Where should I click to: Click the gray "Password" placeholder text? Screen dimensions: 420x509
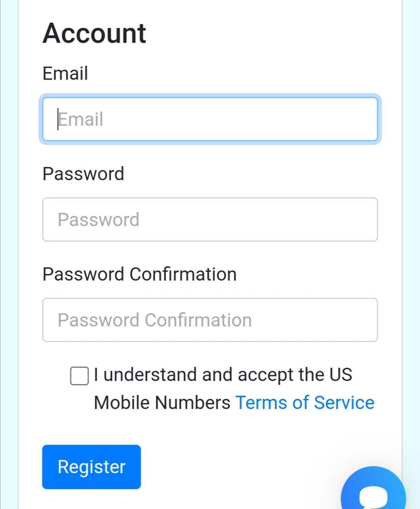99,220
